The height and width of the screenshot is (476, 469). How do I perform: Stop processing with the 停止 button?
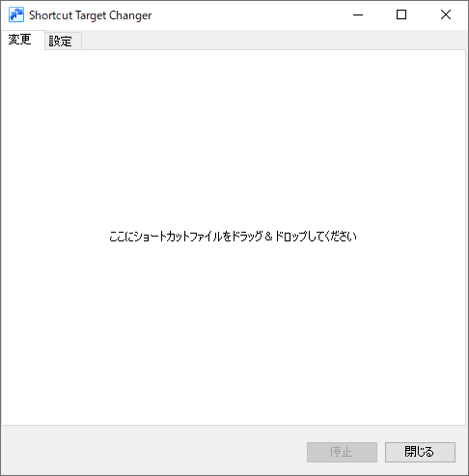pyautogui.click(x=342, y=452)
